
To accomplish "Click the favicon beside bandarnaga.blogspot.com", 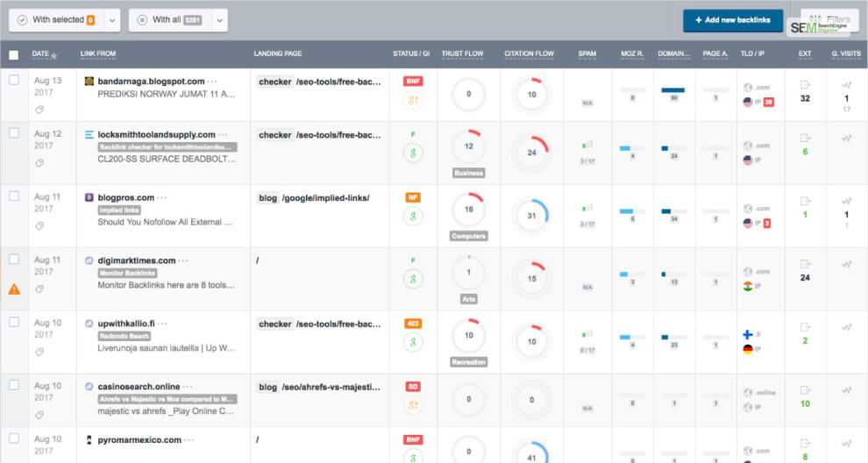I will click(x=89, y=81).
